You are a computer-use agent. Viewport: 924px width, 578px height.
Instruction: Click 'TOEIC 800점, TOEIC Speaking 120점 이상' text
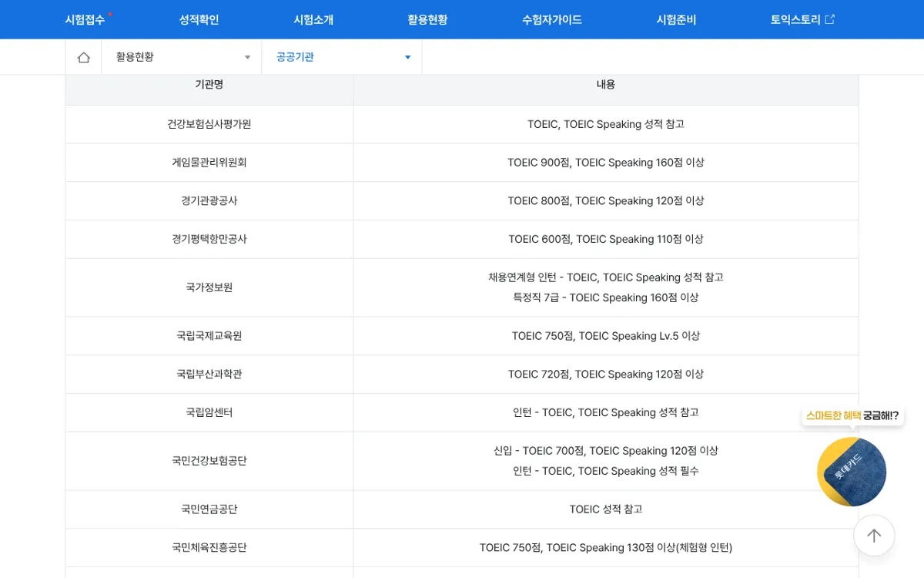pyautogui.click(x=606, y=201)
